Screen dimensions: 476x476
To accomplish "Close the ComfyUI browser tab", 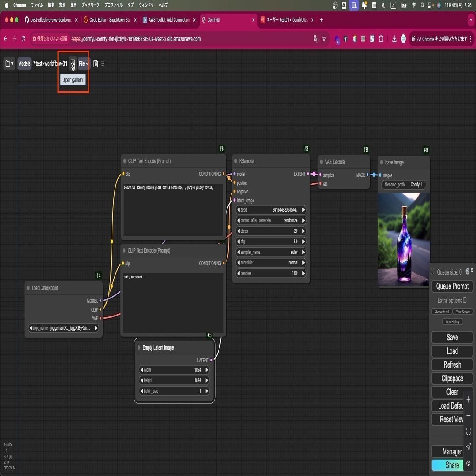I will 253,20.
